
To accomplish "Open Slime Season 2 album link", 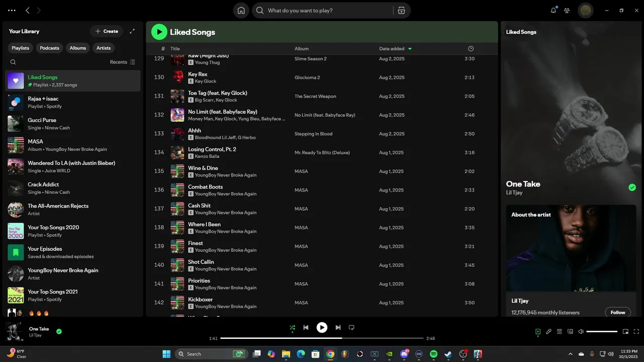I will coord(310,59).
